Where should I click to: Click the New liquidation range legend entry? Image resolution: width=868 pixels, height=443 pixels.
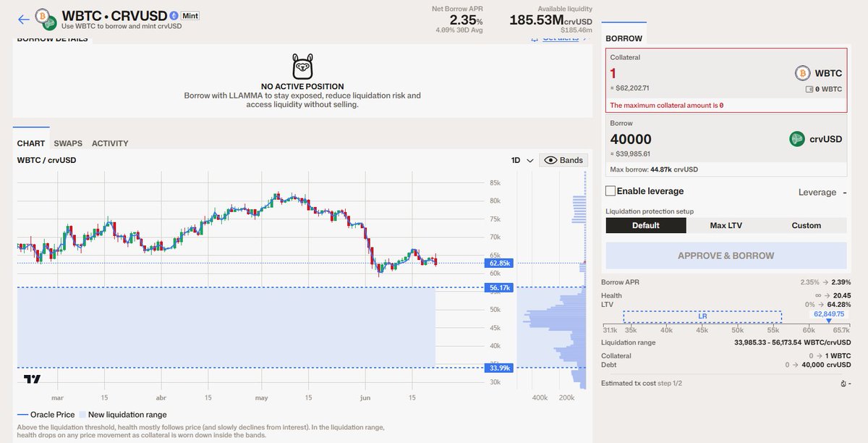pyautogui.click(x=122, y=415)
